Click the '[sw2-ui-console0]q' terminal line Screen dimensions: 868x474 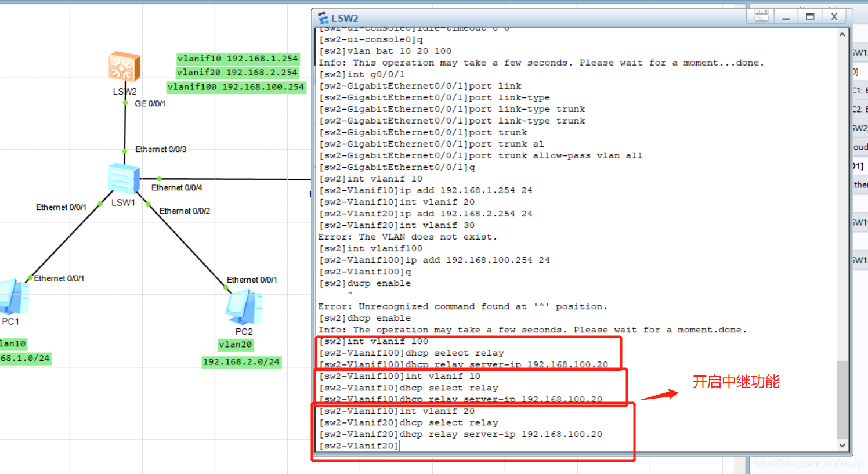pyautogui.click(x=371, y=39)
